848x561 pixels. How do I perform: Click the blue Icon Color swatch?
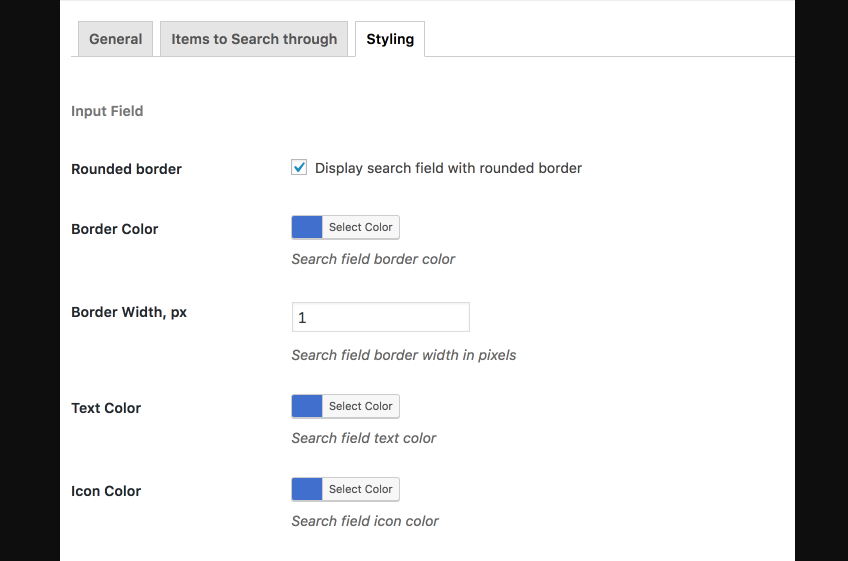click(307, 489)
